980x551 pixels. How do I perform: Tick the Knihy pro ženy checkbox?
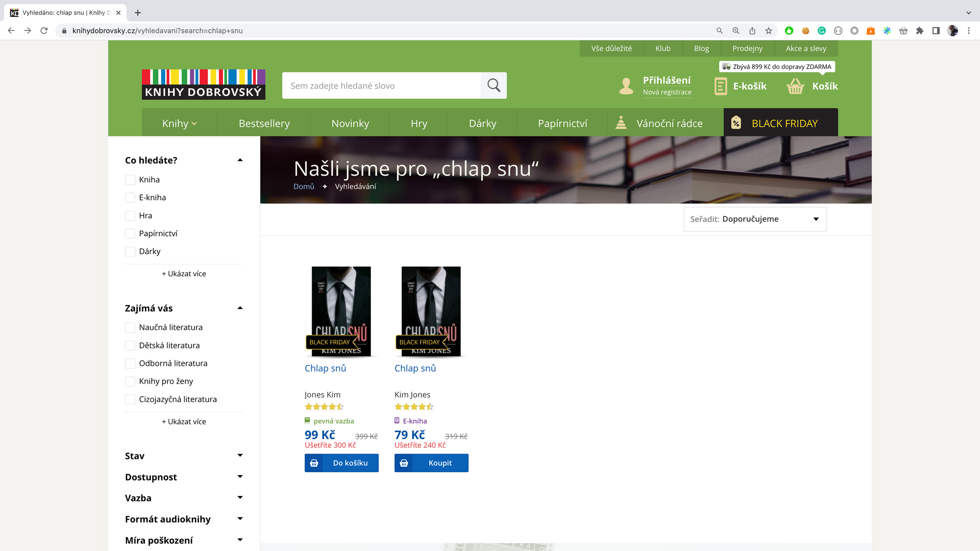[x=130, y=382]
